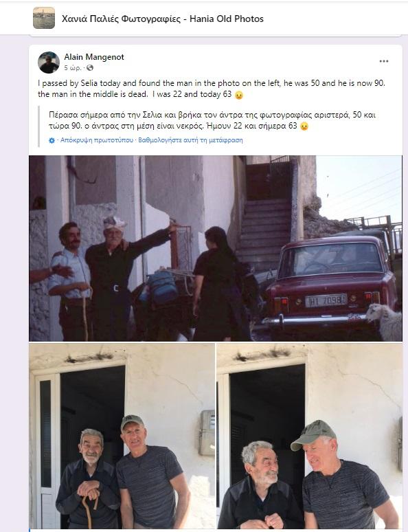
Task: Open the post options three-dot menu
Action: coord(383,61)
